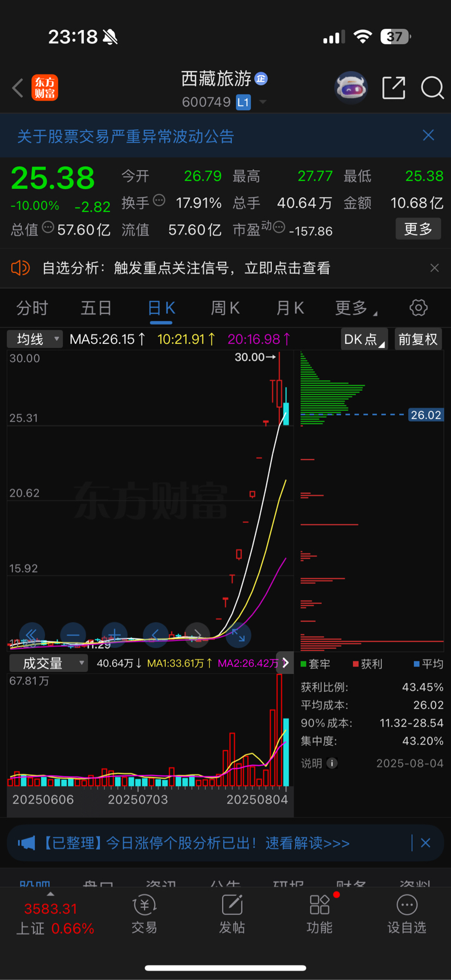Open 功能 grid menu
Image resolution: width=451 pixels, height=980 pixels.
tap(319, 914)
